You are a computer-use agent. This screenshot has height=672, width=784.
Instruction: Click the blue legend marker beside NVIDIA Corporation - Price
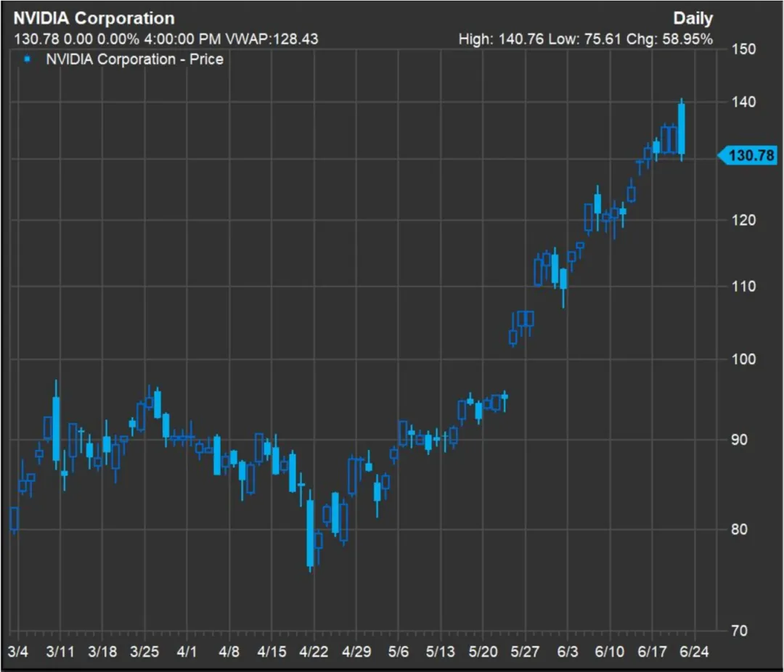[27, 59]
